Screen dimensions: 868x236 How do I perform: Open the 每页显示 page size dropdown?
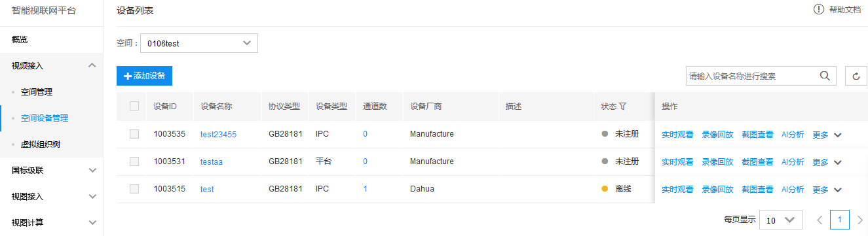[x=780, y=220]
